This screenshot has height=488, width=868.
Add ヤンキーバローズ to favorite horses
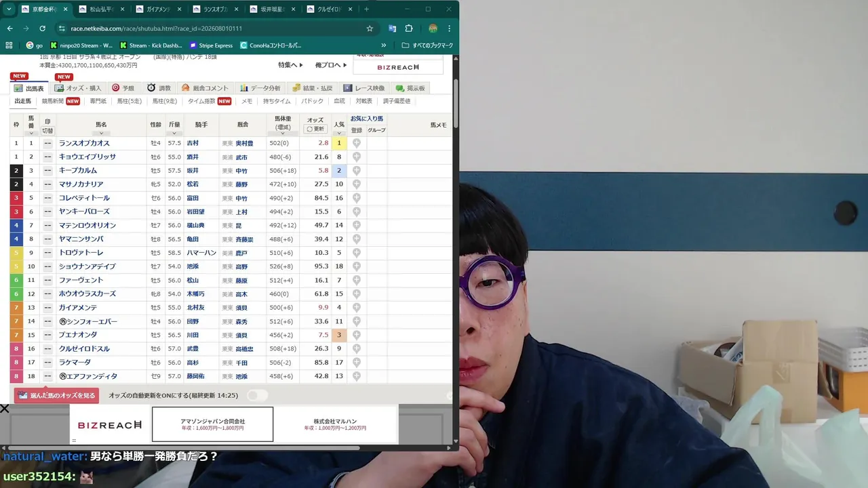tap(356, 211)
